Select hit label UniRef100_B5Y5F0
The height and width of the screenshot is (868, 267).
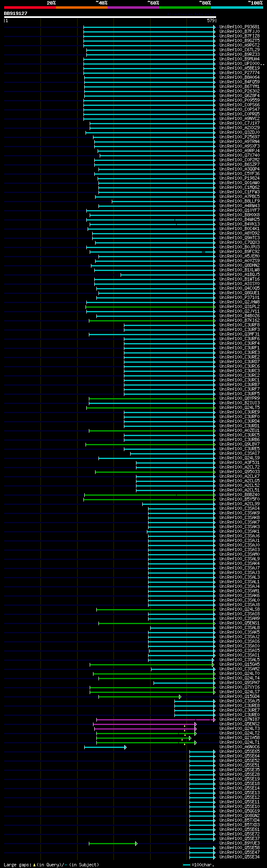(239, 499)
